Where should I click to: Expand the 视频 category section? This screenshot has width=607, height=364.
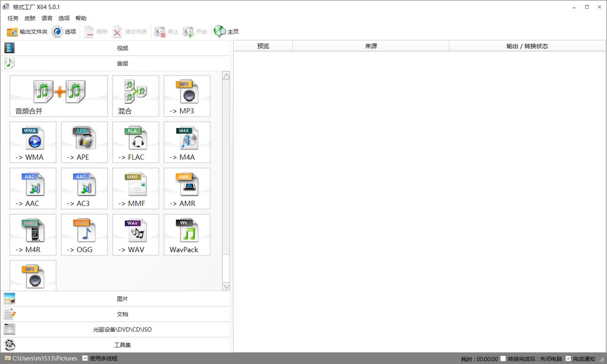click(x=122, y=48)
